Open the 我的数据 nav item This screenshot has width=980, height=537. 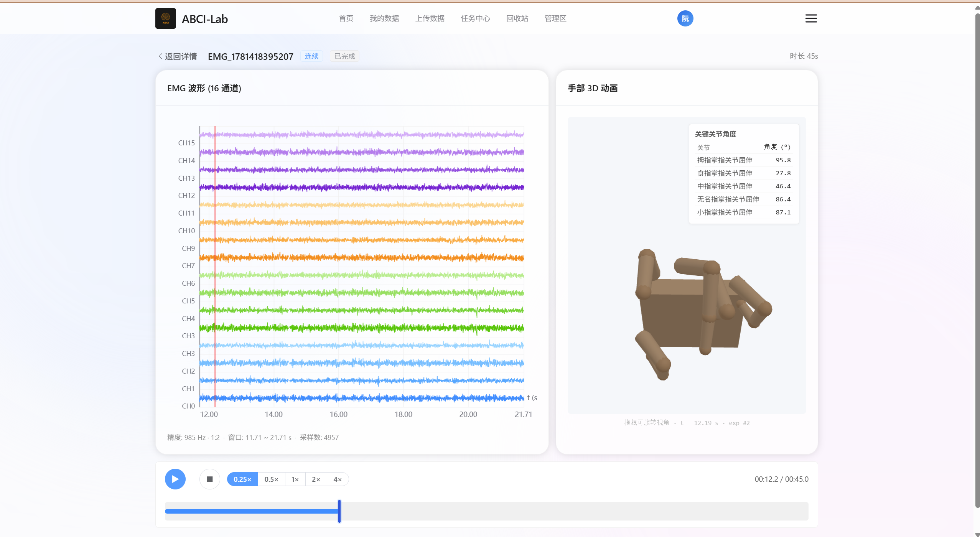[384, 18]
